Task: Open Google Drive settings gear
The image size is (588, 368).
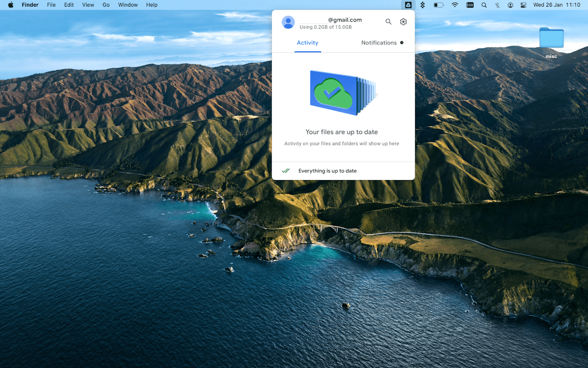Action: 403,22
